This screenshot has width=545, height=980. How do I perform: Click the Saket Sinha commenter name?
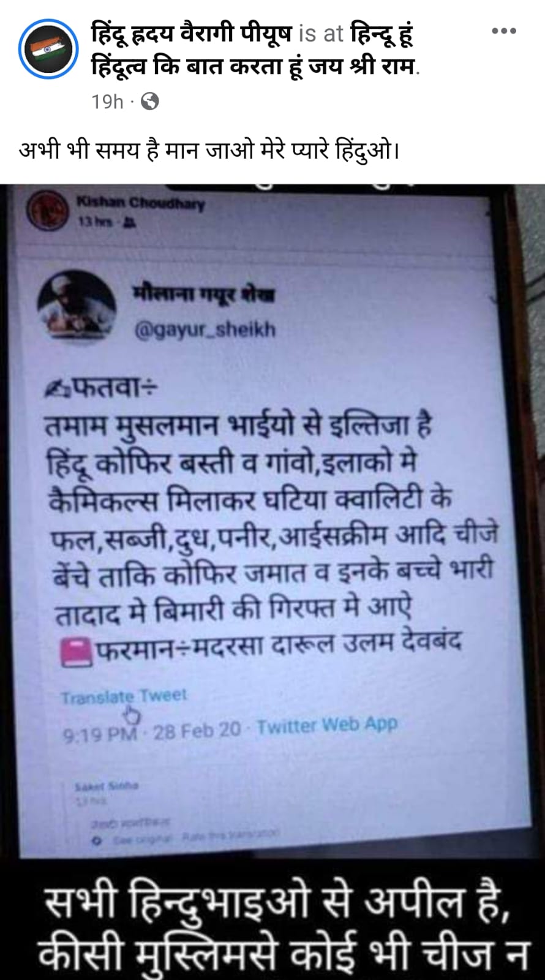tap(107, 785)
